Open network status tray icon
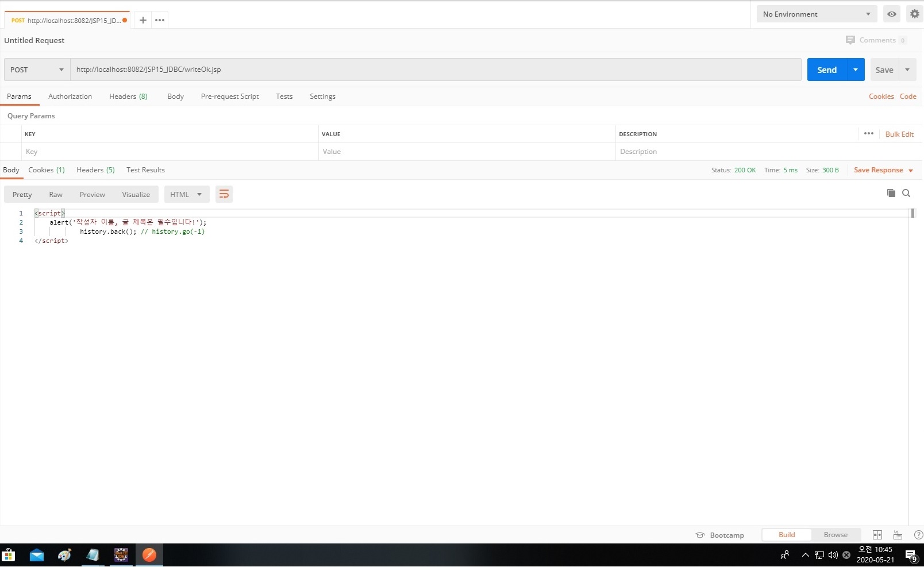Image resolution: width=924 pixels, height=567 pixels. pyautogui.click(x=819, y=555)
